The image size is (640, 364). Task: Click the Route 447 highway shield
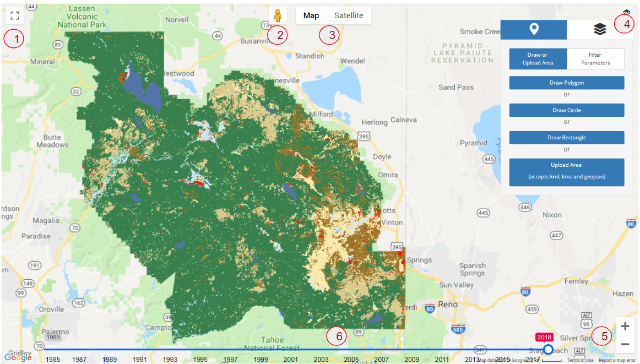click(x=556, y=235)
